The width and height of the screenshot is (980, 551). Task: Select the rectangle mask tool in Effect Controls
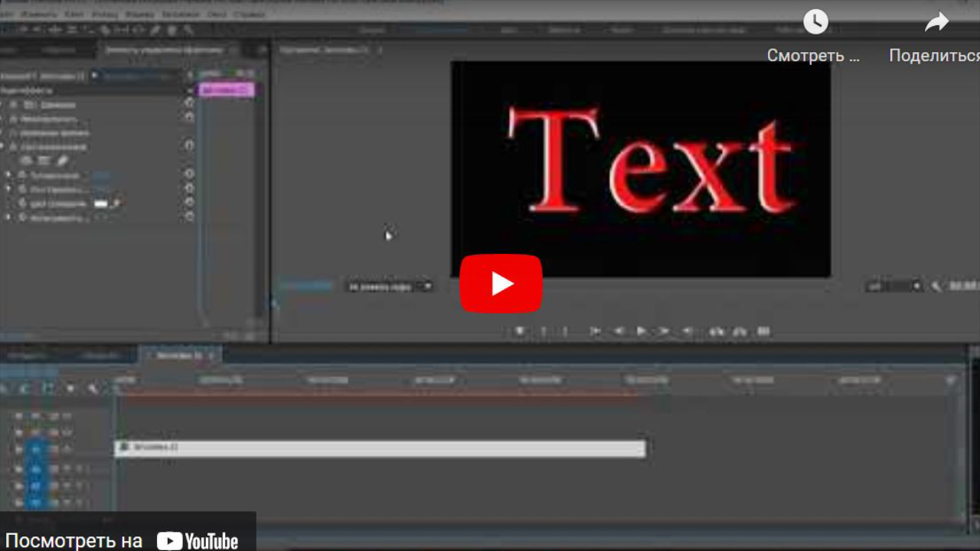click(x=44, y=161)
